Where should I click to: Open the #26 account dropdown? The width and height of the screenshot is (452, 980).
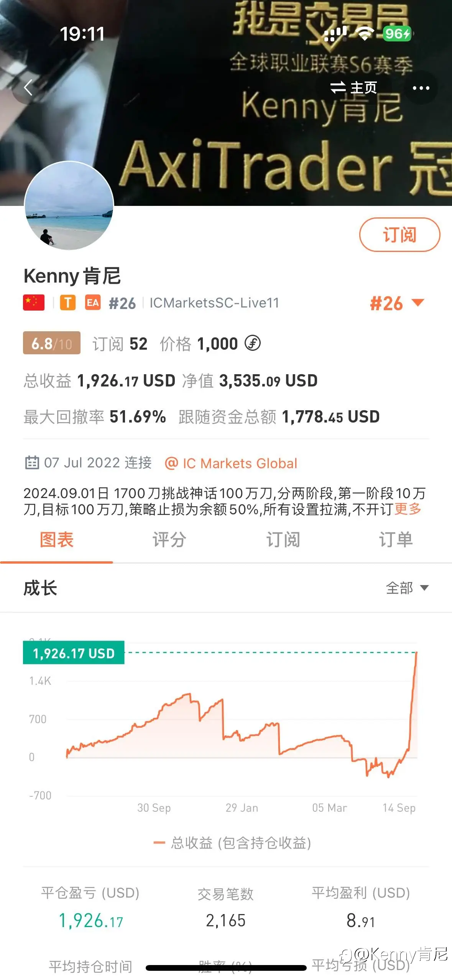pyautogui.click(x=397, y=303)
